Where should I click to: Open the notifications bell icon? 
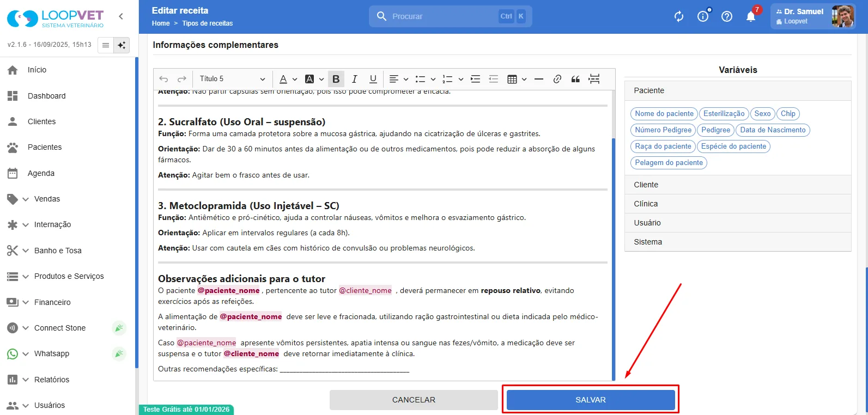[x=751, y=16]
